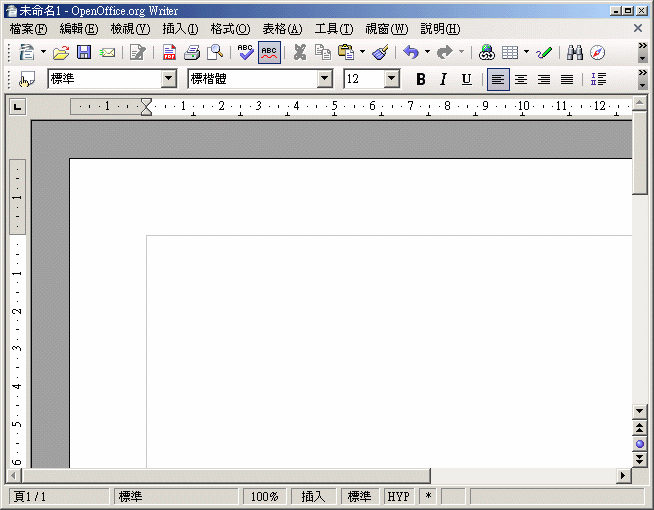The width and height of the screenshot is (654, 510).
Task: Click the horizontal scrollbar right arrow
Action: coord(623,475)
